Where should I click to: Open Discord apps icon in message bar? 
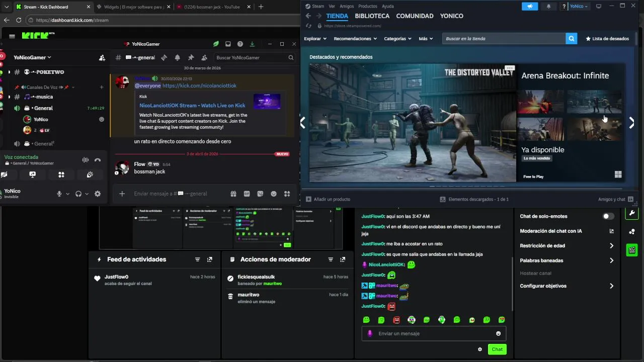coord(287,194)
